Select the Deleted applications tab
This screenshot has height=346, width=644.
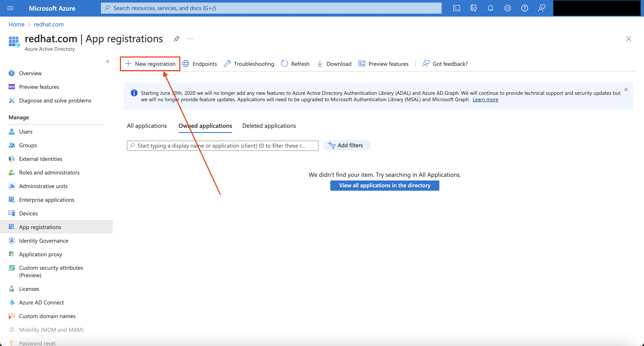point(269,126)
